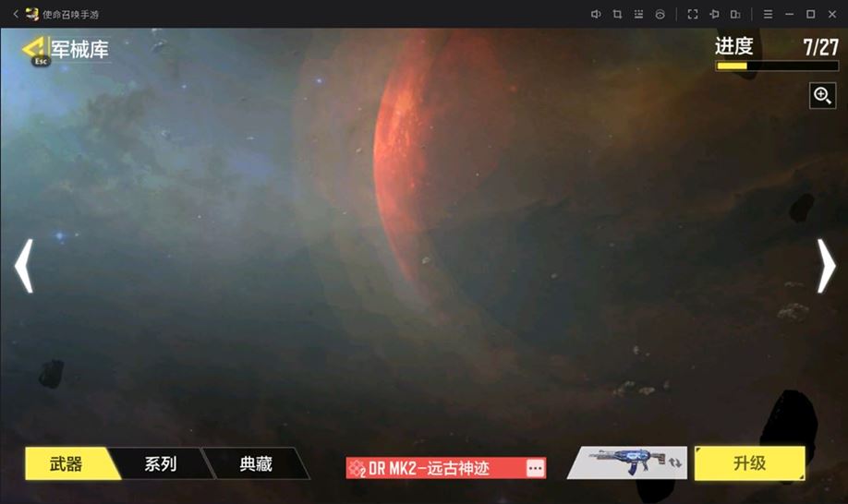This screenshot has height=504, width=848.
Task: Switch to the 典藏 tab
Action: tap(256, 463)
